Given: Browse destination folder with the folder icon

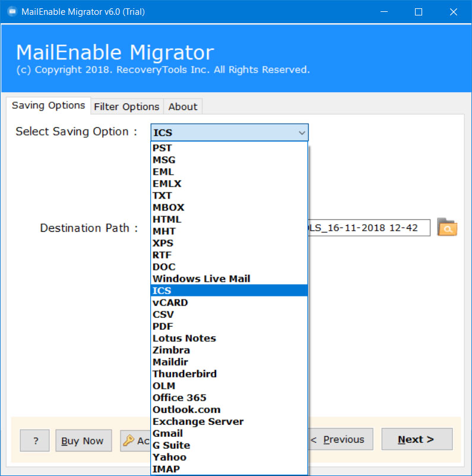Looking at the screenshot, I should pyautogui.click(x=447, y=227).
